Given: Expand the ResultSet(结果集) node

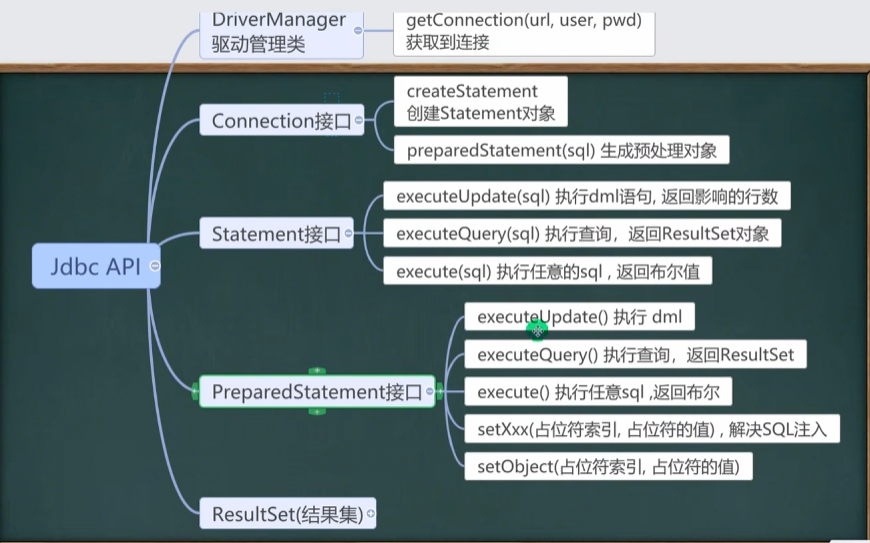Looking at the screenshot, I should pos(371,513).
